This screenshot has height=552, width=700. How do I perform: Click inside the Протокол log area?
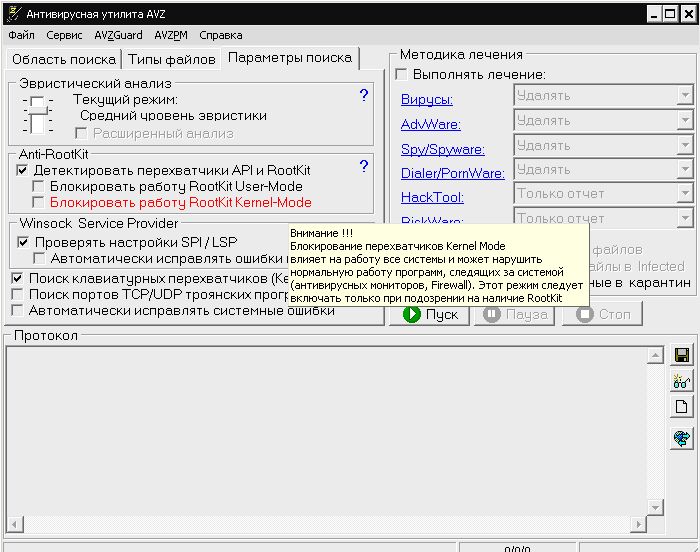[x=326, y=431]
